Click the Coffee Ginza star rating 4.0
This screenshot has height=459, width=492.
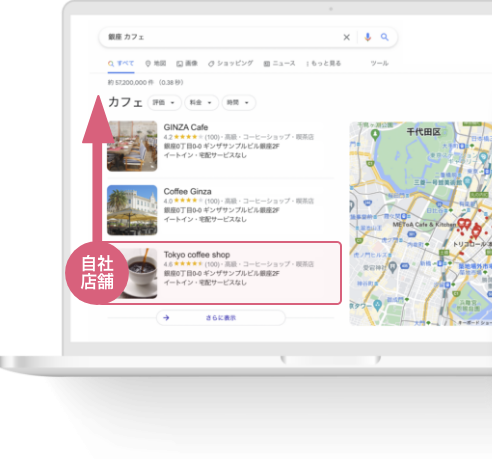[183, 201]
